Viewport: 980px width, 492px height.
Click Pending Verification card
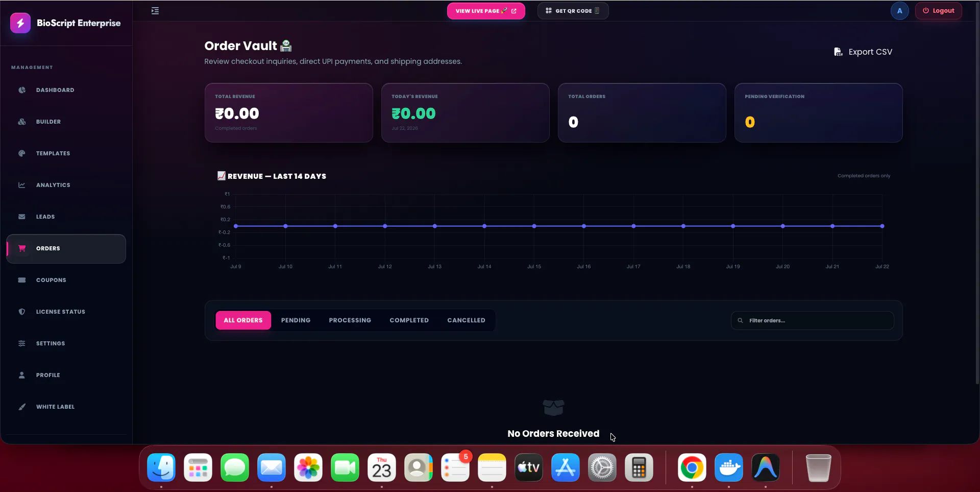point(819,113)
